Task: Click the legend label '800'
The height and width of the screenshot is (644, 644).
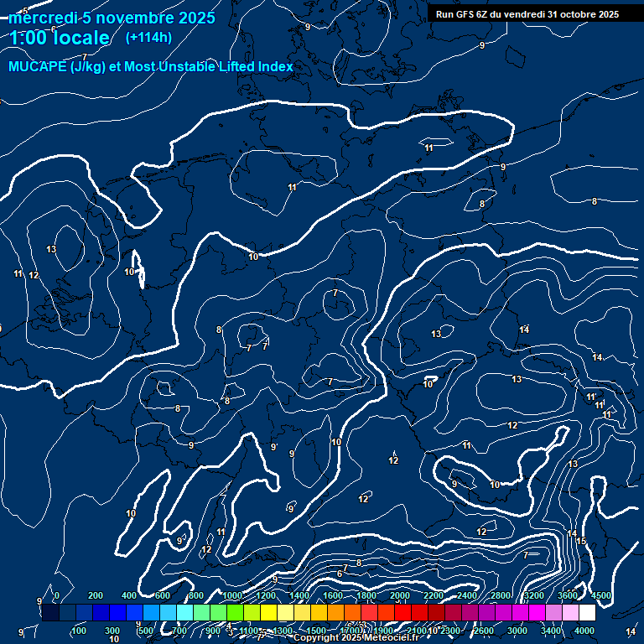Action: 196,595
